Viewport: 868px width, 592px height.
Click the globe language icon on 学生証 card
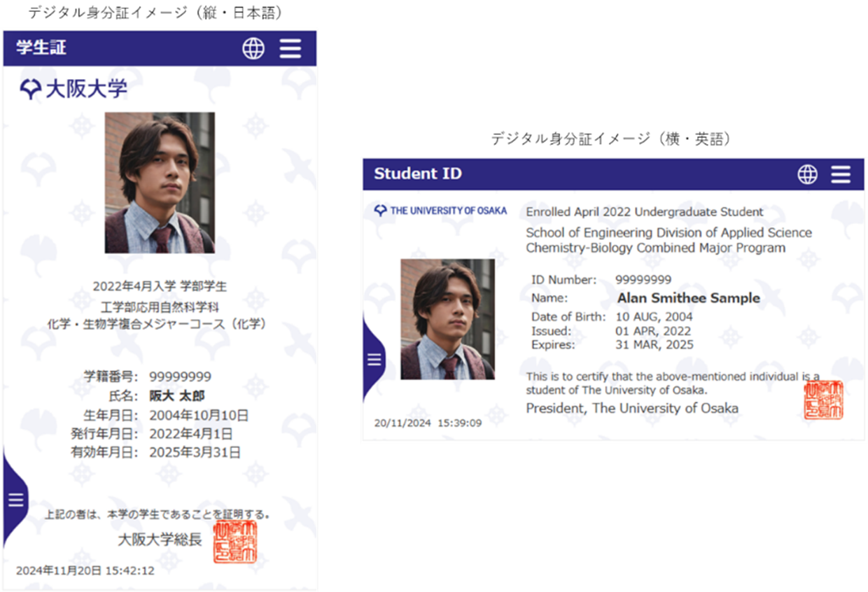[253, 48]
